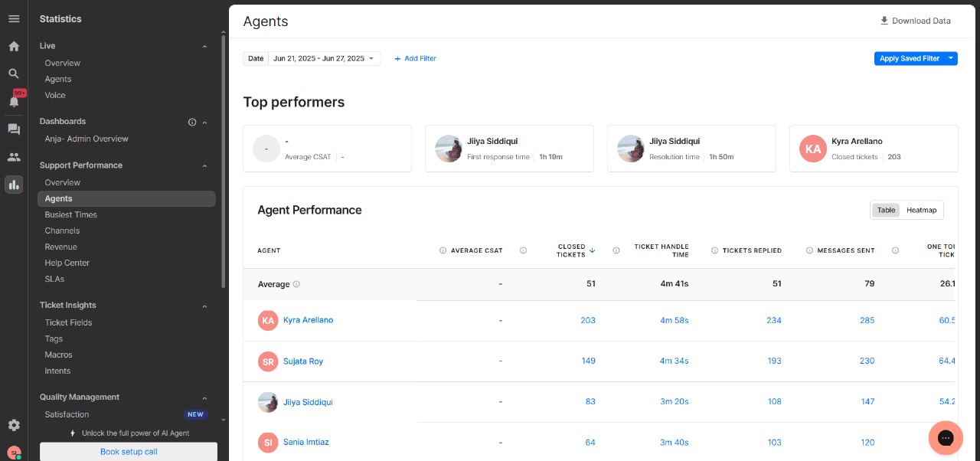Viewport: 980px width, 461px height.
Task: Open the settings gear icon
Action: 14,425
